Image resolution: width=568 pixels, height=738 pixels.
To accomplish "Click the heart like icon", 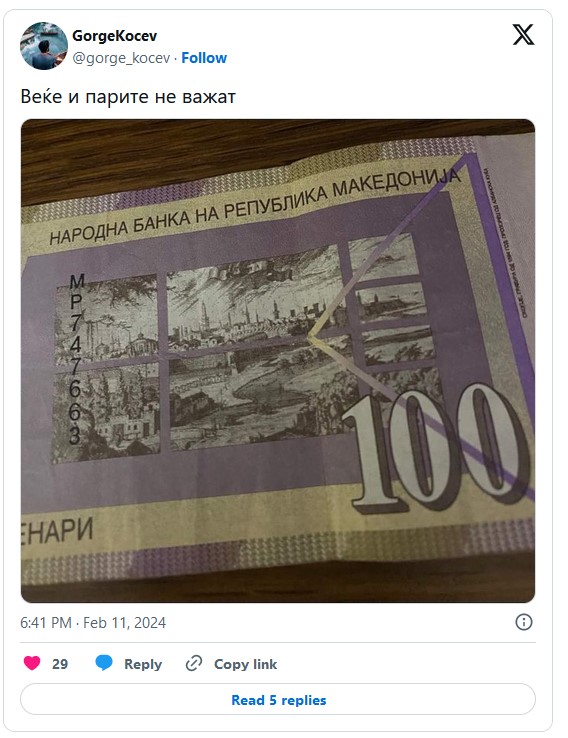I will tap(32, 663).
